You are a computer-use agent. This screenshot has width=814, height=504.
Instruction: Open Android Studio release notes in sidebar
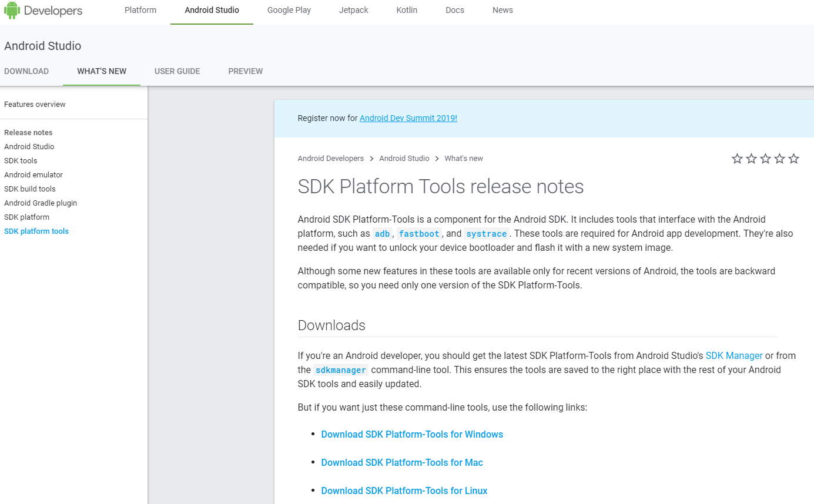point(29,146)
